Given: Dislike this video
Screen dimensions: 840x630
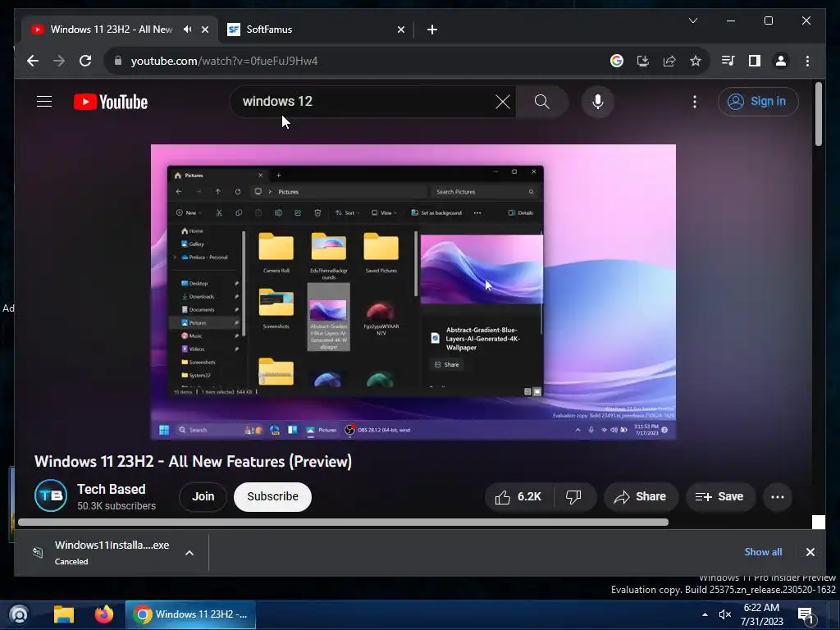Looking at the screenshot, I should 573,497.
